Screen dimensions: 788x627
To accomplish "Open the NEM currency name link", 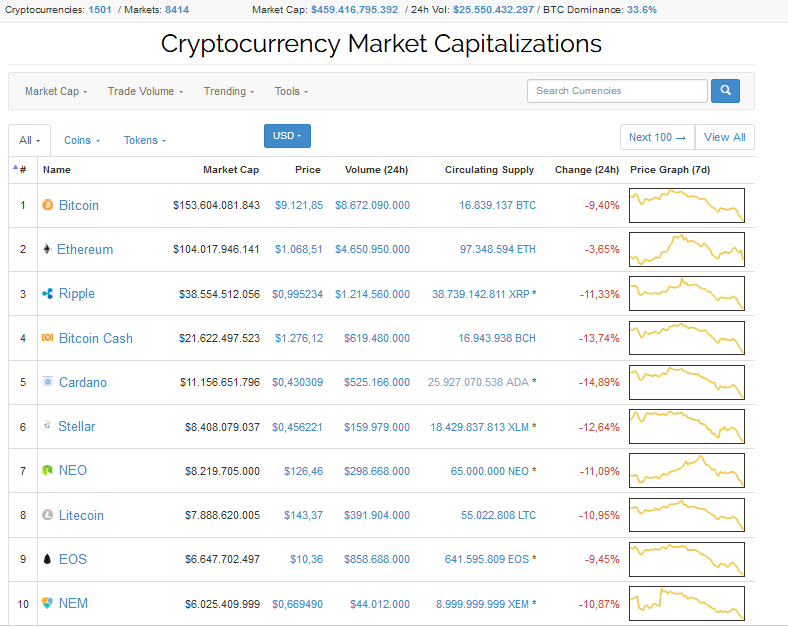I will pos(73,603).
